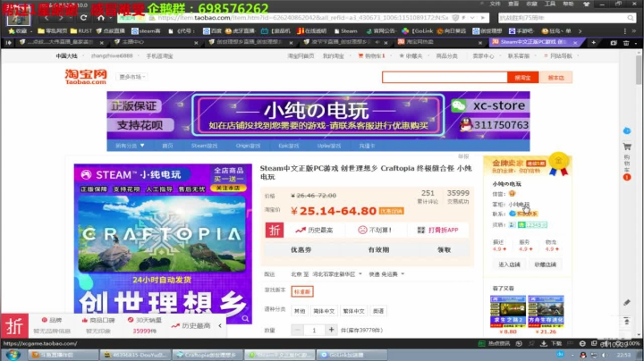644x361 pixels.
Task: Select the 标准版 game version option
Action: pyautogui.click(x=302, y=291)
